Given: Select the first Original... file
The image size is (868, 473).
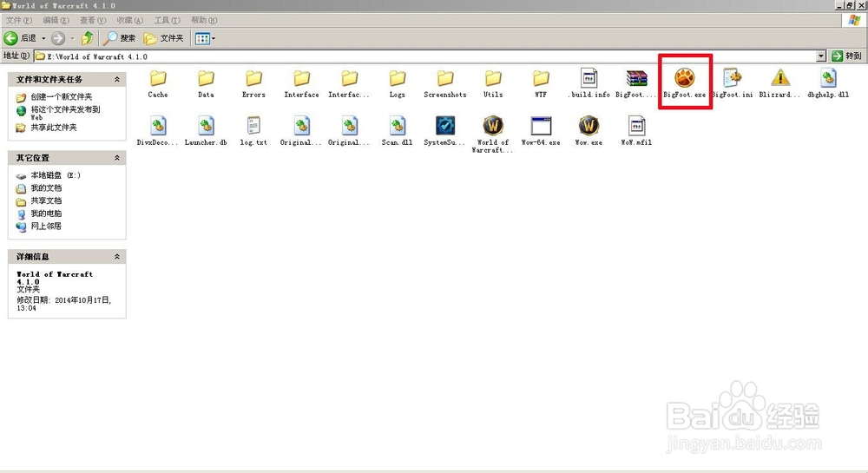Looking at the screenshot, I should click(x=302, y=131).
